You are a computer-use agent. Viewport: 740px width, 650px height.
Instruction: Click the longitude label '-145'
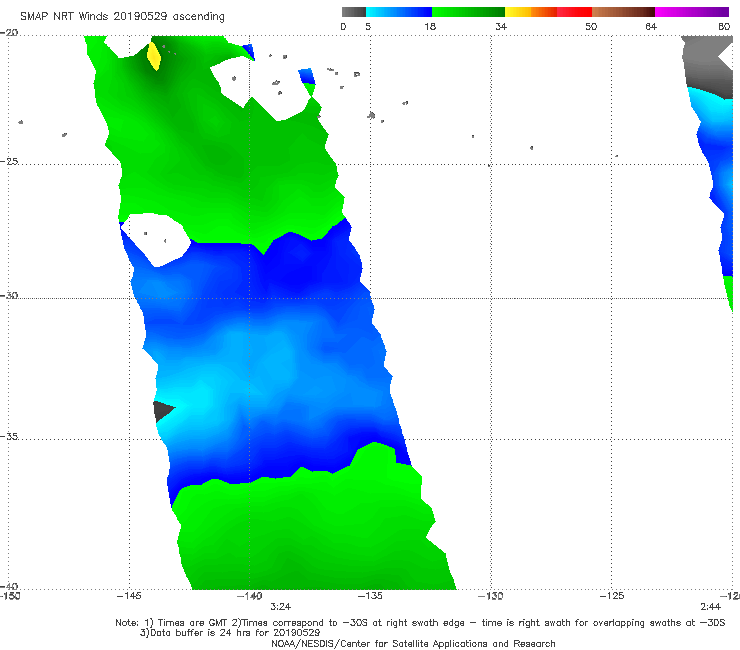coord(129,596)
